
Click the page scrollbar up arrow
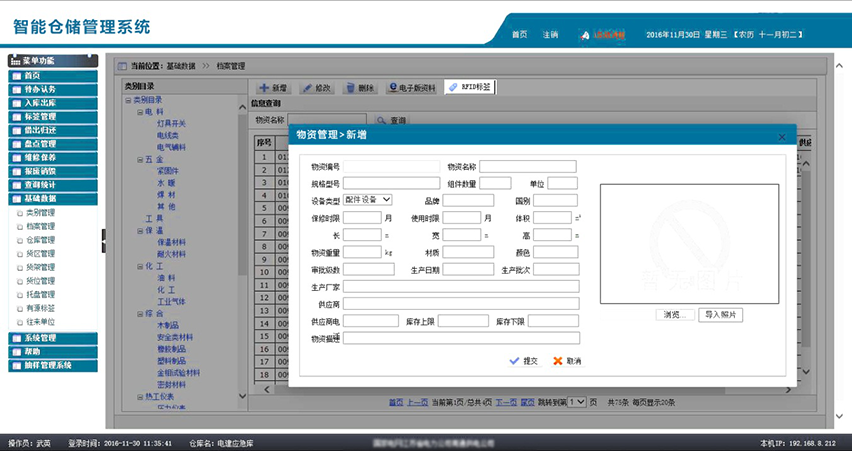tap(839, 66)
